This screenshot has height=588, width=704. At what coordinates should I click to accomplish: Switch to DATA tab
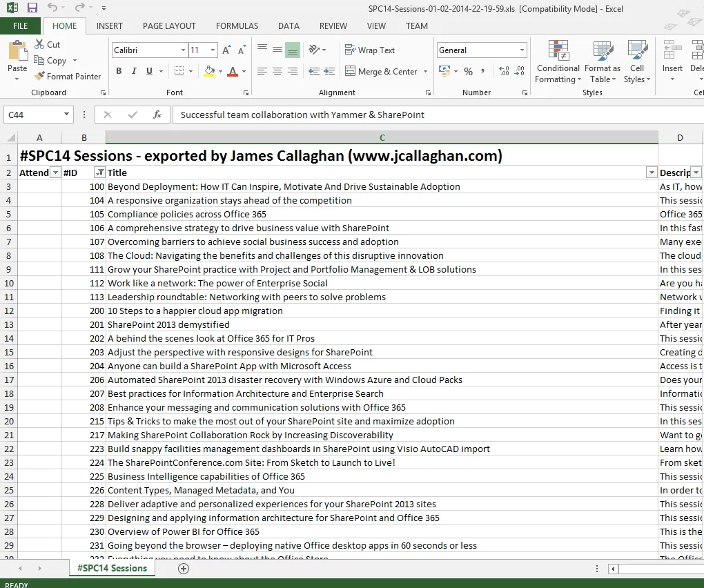pos(289,26)
